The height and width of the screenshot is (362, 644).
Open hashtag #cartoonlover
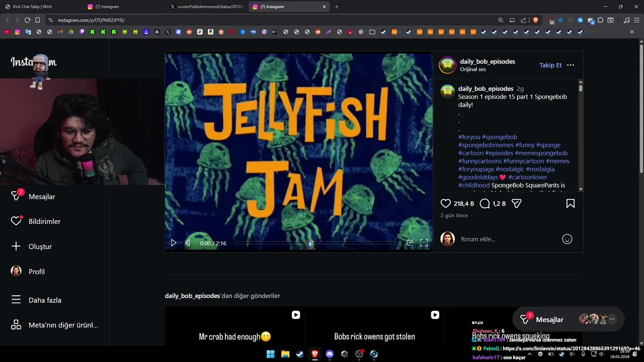coord(527,177)
